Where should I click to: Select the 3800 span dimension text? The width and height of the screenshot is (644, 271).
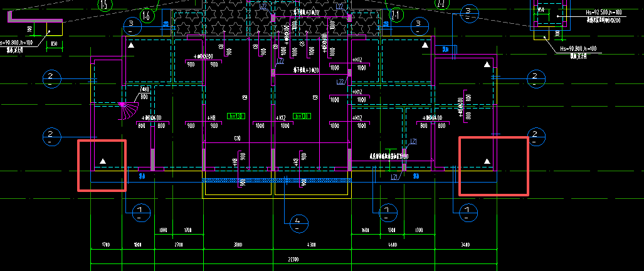point(238,245)
